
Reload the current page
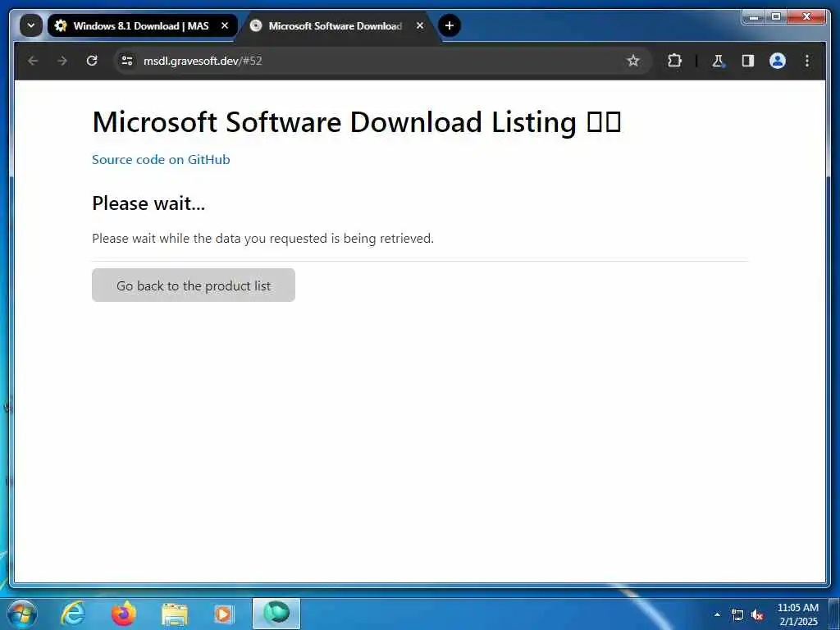tap(92, 61)
